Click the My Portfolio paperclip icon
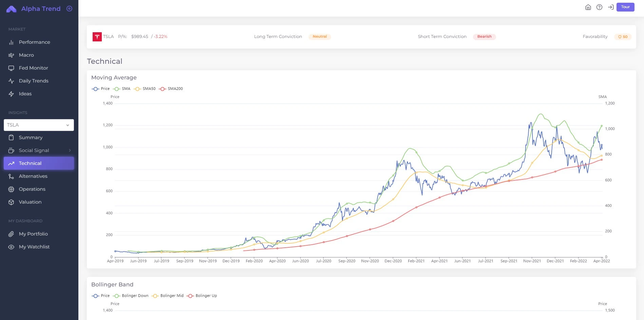644x320 pixels. [11, 234]
